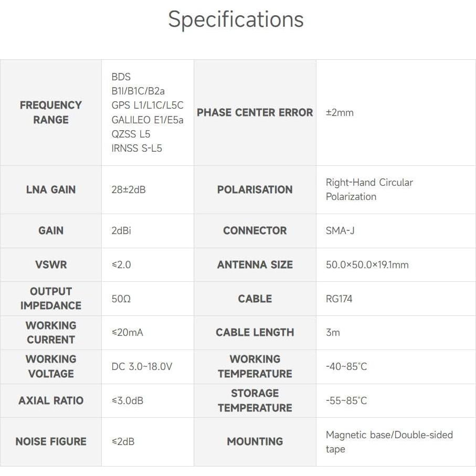Image resolution: width=476 pixels, height=476 pixels.
Task: Click the PHASE CENTER ERROR label
Action: [x=255, y=112]
